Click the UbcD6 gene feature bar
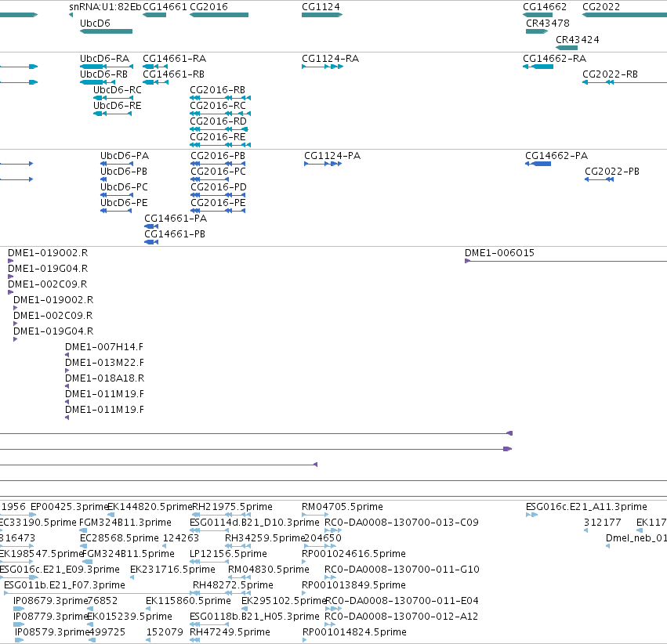Screen dimensions: 667x644 click(x=106, y=31)
